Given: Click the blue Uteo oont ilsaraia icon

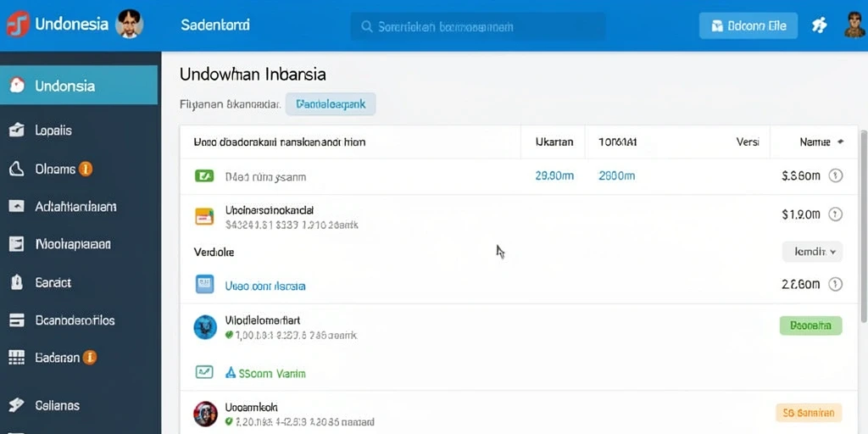Looking at the screenshot, I should (x=205, y=284).
